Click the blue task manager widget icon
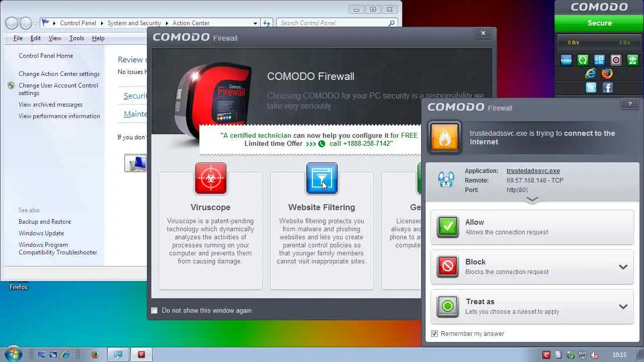Image resolution: width=644 pixels, height=362 pixels. click(599, 60)
